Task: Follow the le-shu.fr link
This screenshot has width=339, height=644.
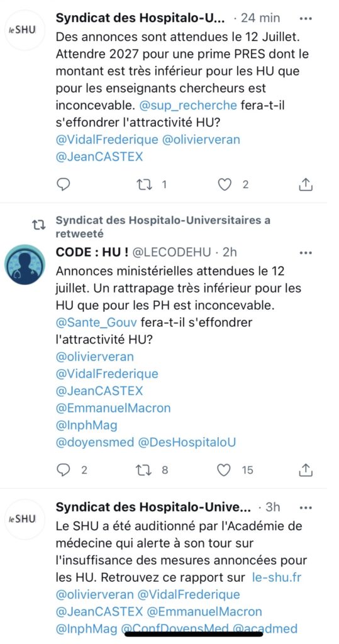Action: click(277, 577)
